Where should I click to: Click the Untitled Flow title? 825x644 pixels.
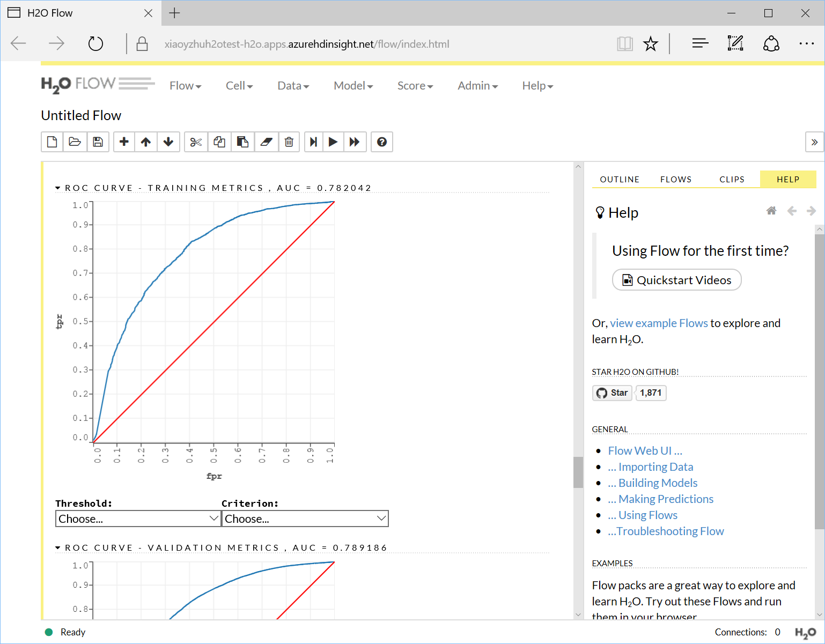point(81,115)
